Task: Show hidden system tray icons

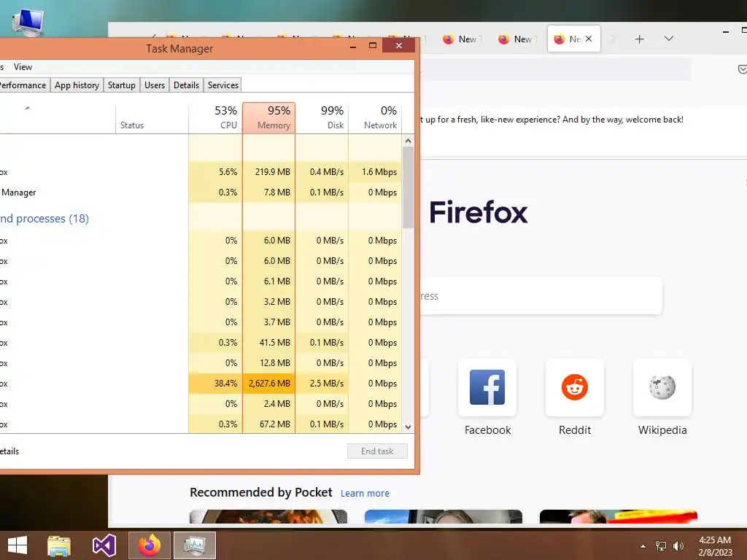Action: (x=643, y=546)
